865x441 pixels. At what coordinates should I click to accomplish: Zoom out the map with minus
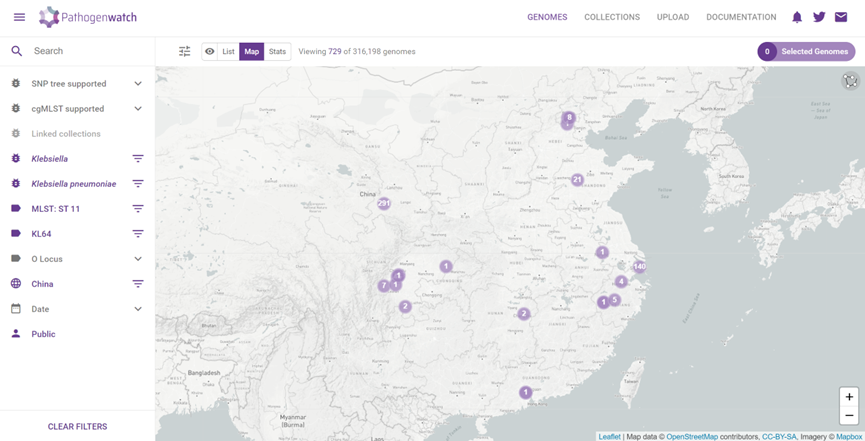click(849, 415)
